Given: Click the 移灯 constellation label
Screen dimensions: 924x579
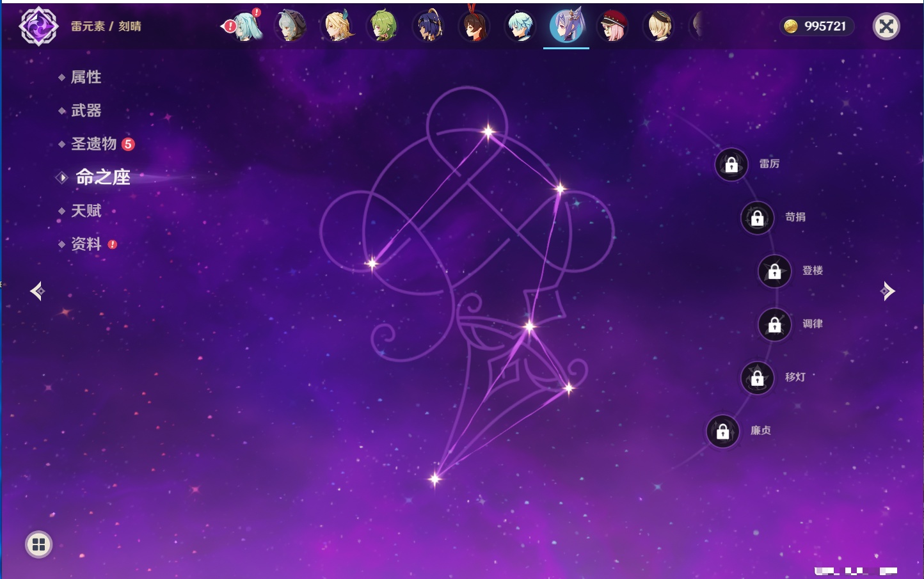Looking at the screenshot, I should click(795, 377).
